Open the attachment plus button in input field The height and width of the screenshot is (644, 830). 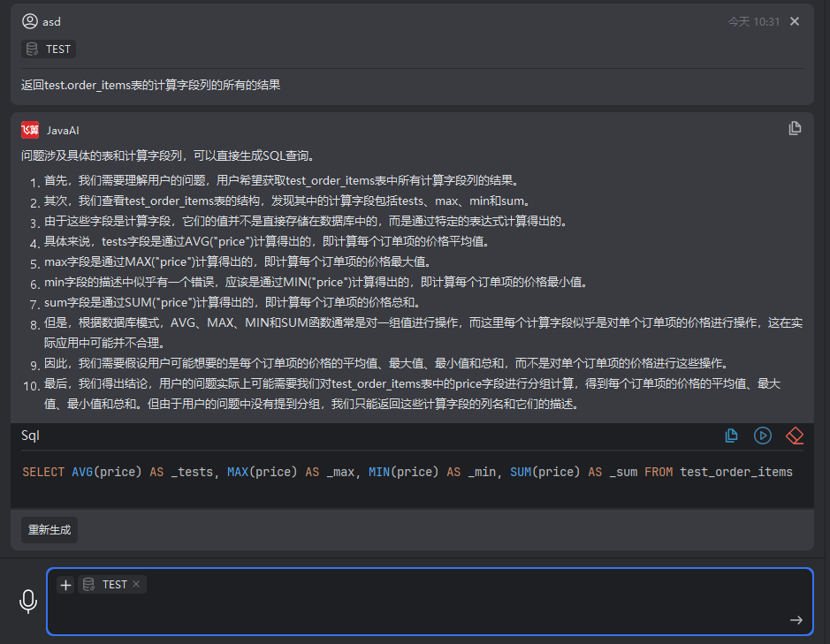point(65,584)
